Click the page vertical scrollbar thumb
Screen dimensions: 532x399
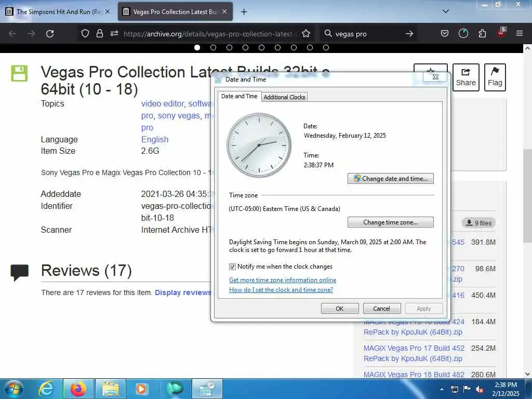[527, 195]
